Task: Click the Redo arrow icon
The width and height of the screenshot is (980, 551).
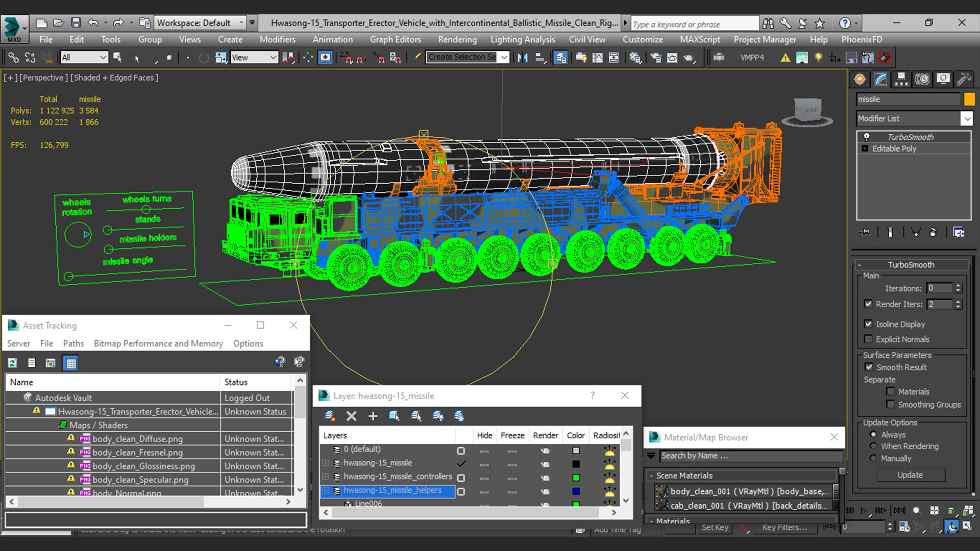Action: point(118,23)
